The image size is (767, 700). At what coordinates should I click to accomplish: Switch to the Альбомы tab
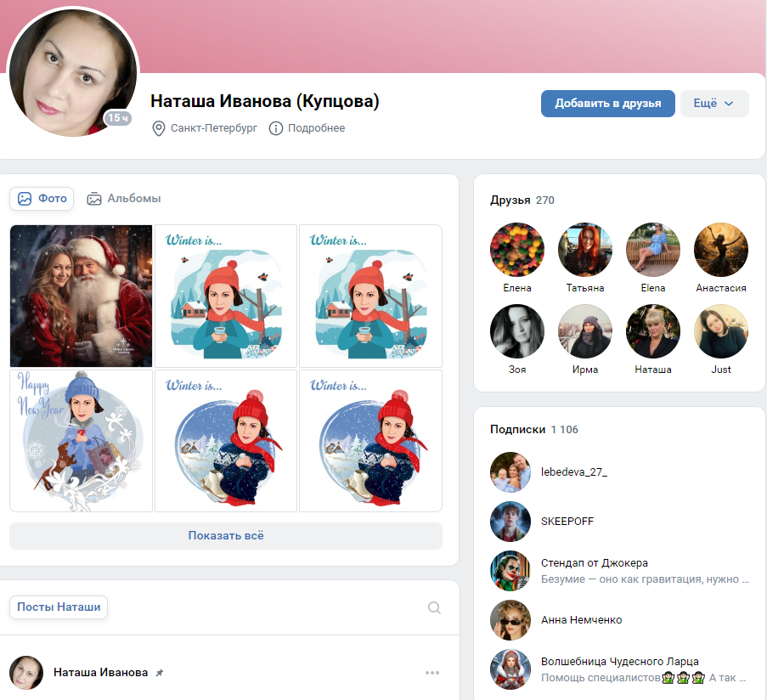tap(124, 199)
